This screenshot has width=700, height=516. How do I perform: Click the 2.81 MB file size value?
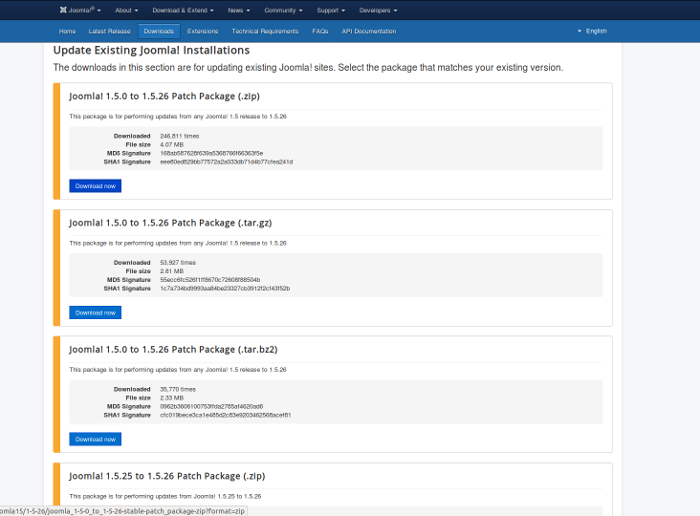click(172, 271)
